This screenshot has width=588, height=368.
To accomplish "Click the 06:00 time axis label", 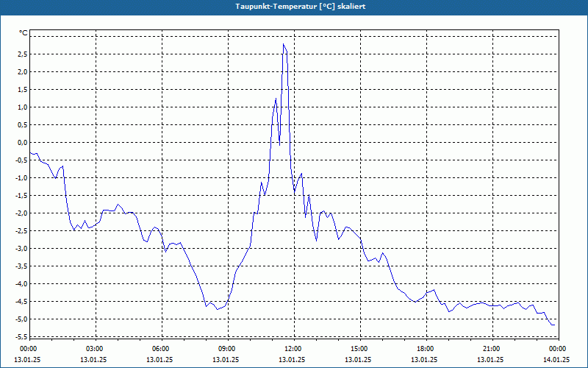I will 160,349.
